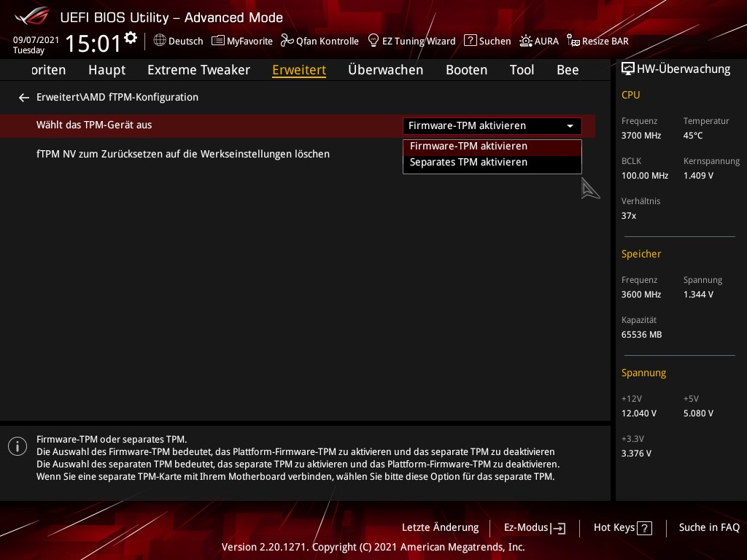Open MyFavorite label
The image size is (747, 560).
[249, 42]
